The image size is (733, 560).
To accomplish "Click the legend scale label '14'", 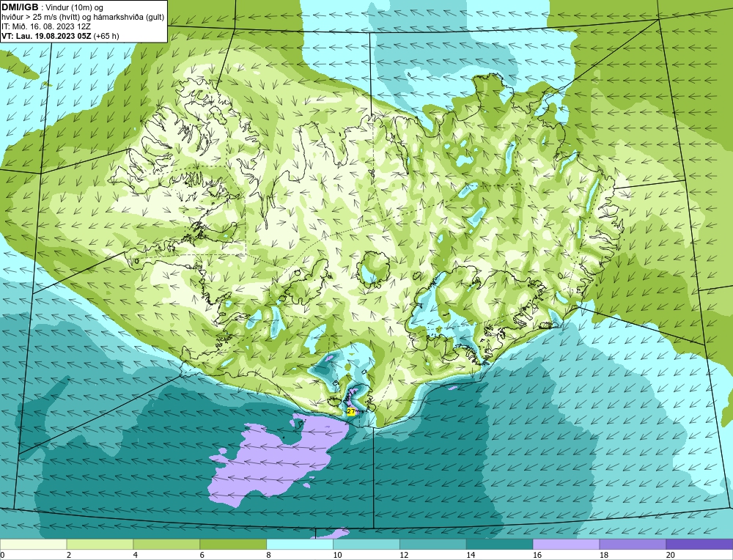I will coord(471,555).
